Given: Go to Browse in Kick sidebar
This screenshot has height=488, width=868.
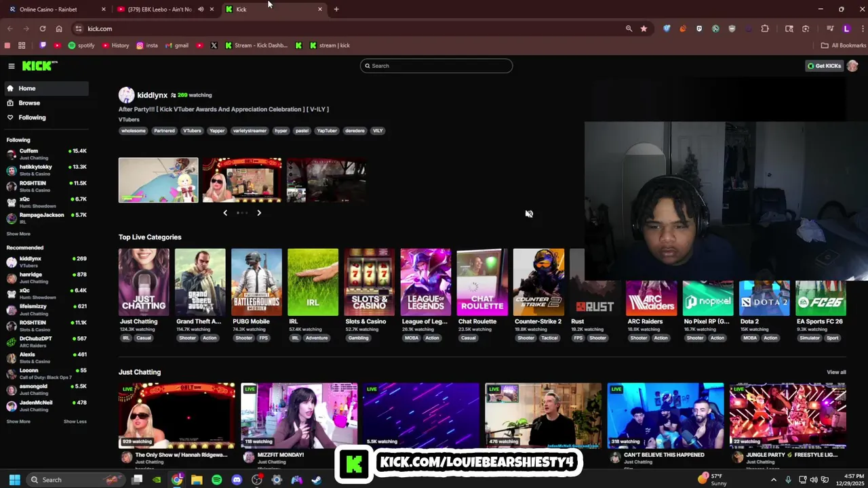Looking at the screenshot, I should [x=45, y=103].
